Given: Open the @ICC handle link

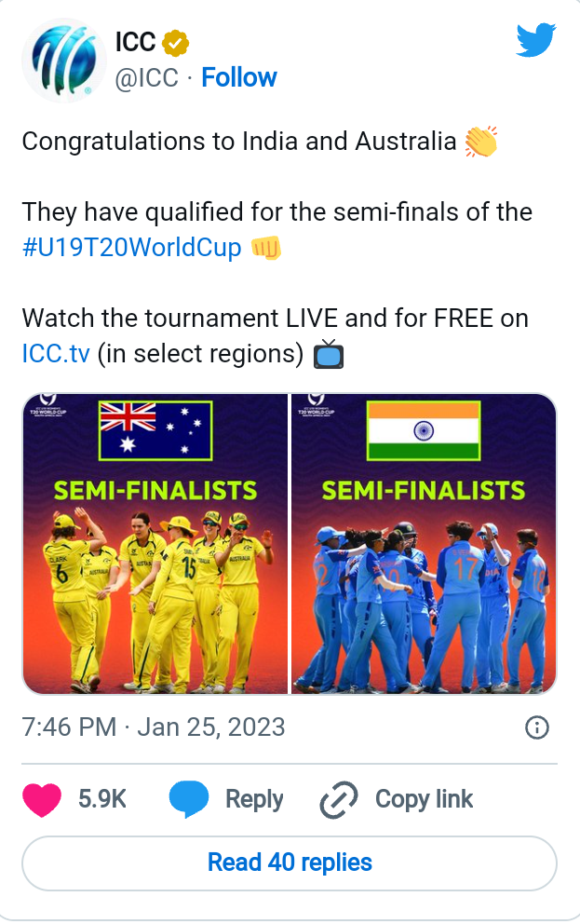Looking at the screenshot, I should (146, 77).
